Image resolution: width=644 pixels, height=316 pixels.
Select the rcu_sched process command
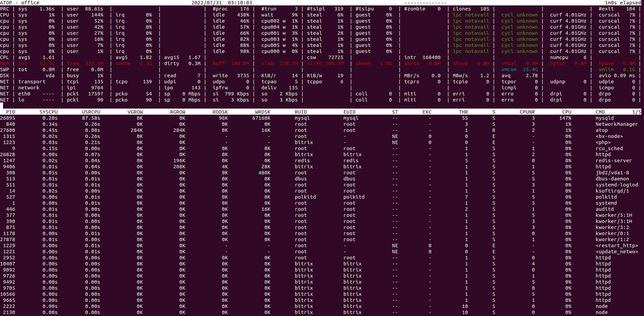[x=609, y=148]
